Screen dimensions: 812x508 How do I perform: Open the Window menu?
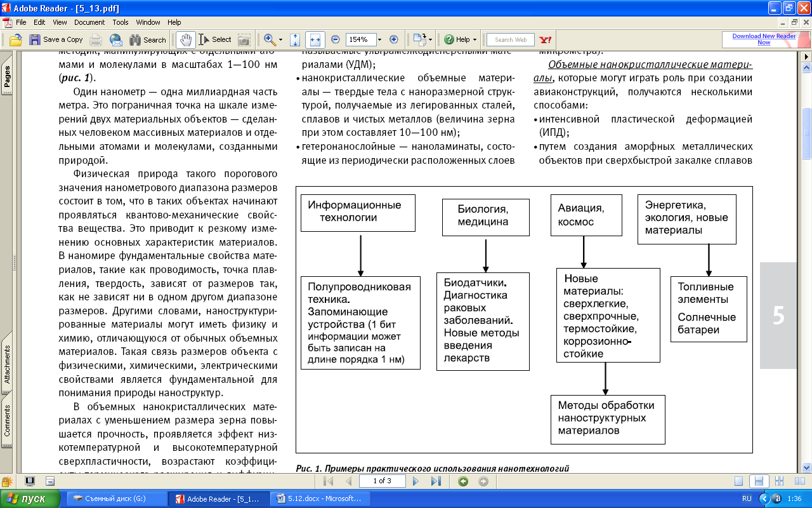[148, 22]
